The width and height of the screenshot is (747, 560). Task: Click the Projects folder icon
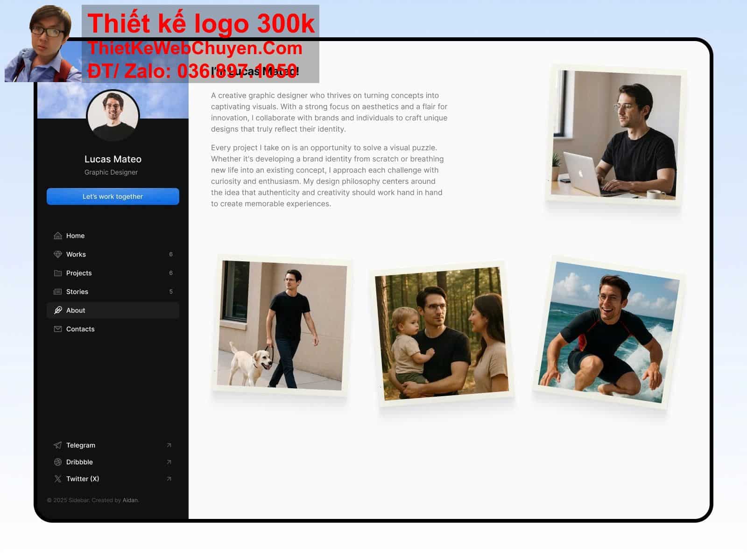pyautogui.click(x=58, y=273)
